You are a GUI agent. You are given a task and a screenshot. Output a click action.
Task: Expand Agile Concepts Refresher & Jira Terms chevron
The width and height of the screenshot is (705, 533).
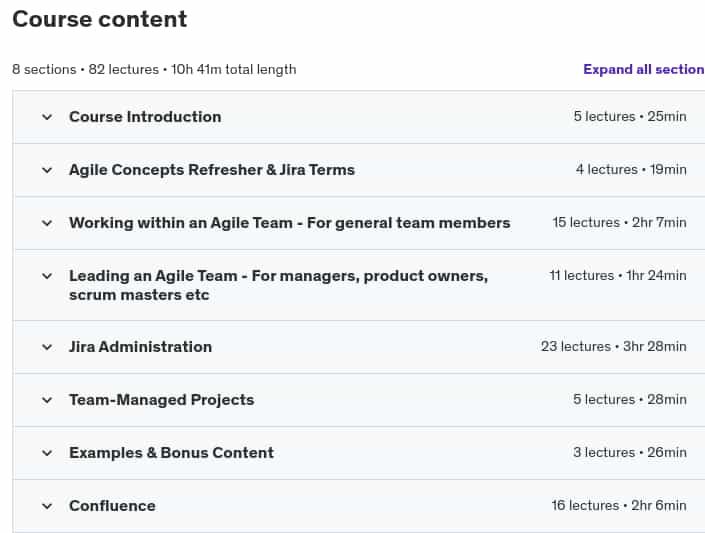tap(47, 170)
